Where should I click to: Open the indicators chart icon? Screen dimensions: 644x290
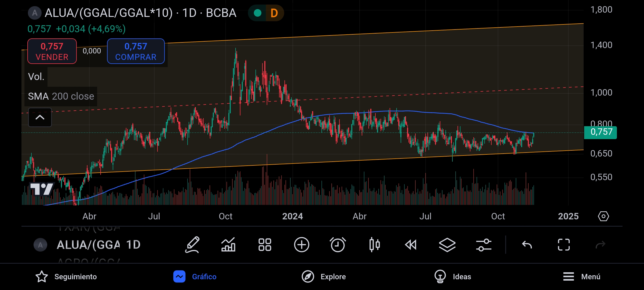tap(228, 245)
